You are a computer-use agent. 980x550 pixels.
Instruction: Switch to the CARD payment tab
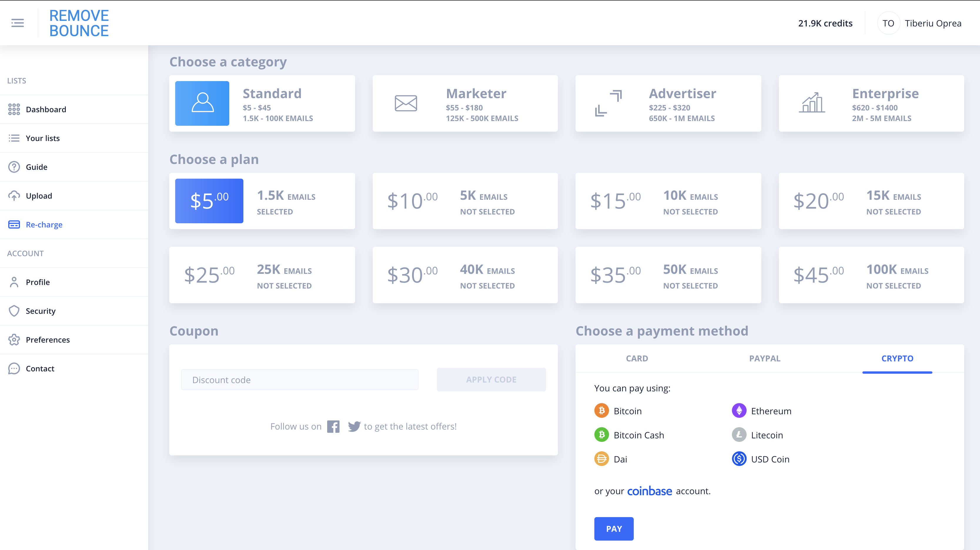637,358
